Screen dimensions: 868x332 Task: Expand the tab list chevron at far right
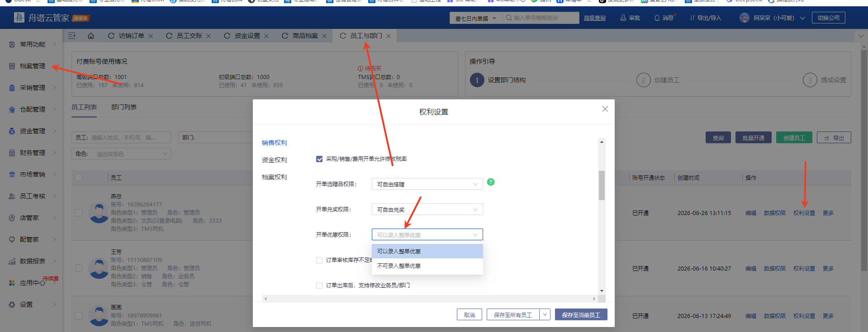(861, 36)
